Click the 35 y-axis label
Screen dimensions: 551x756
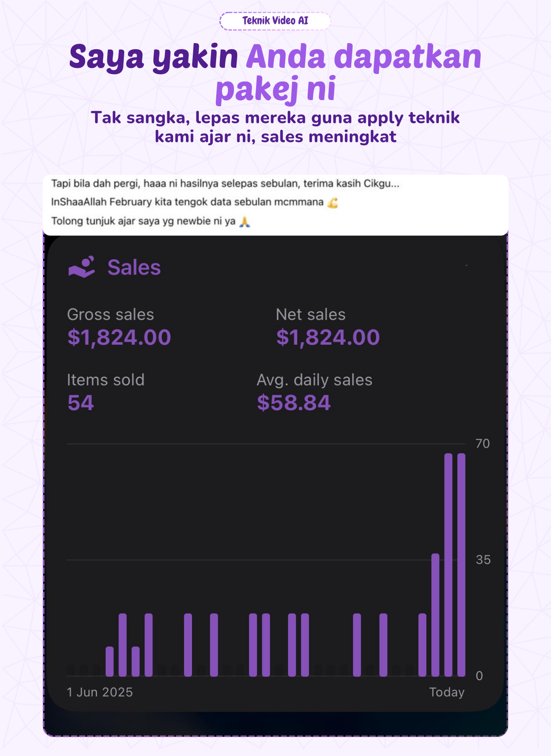483,560
